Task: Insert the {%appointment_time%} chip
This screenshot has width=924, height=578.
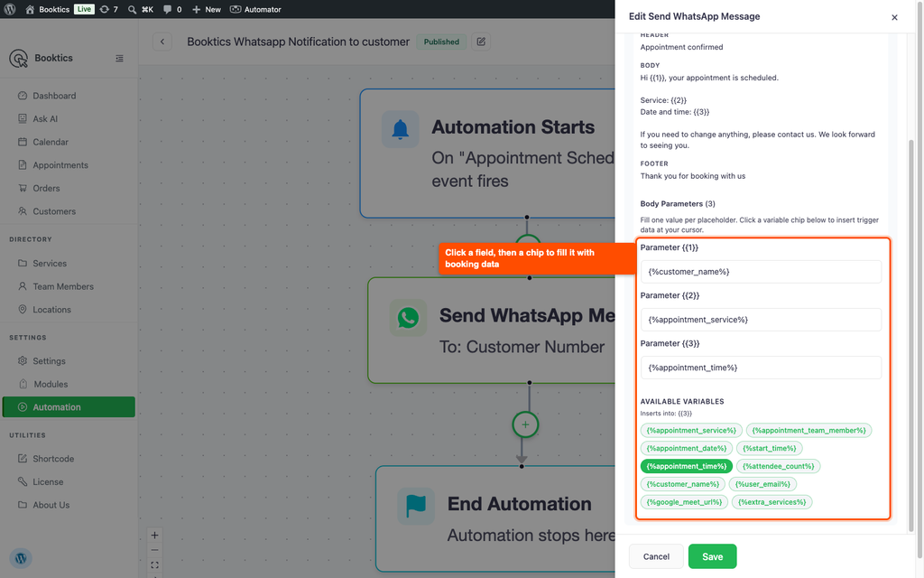Action: point(687,466)
